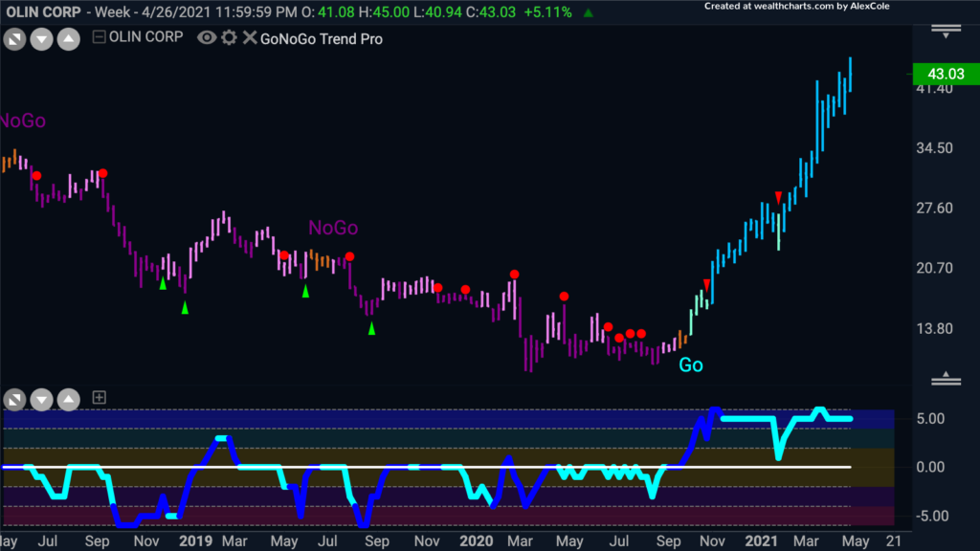Screen dimensions: 980x551
Task: Click the wealthcharts.com credit text
Action: [x=797, y=7]
